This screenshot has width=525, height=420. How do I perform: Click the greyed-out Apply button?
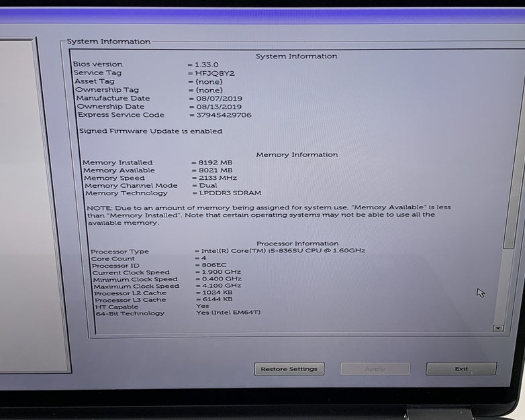coord(375,369)
